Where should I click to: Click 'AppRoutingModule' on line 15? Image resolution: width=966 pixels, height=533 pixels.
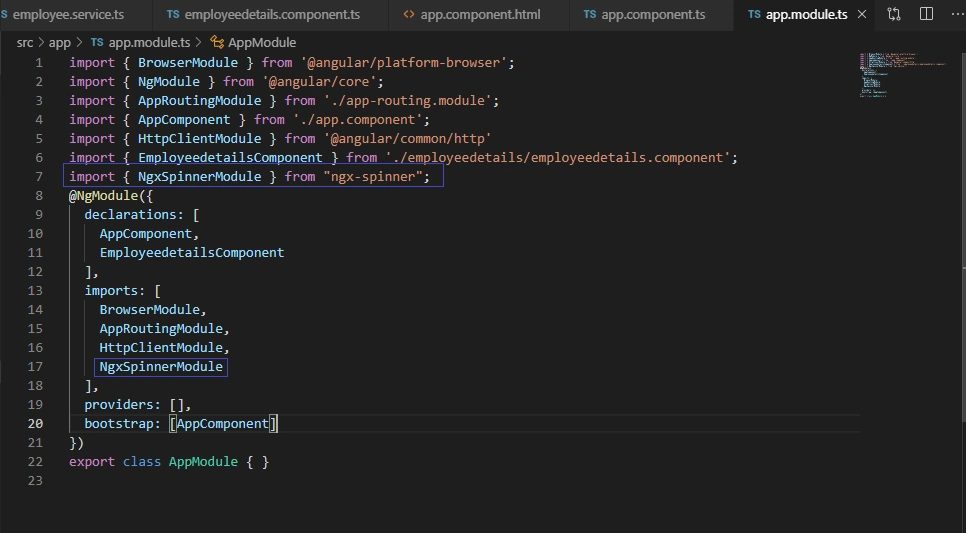[161, 328]
